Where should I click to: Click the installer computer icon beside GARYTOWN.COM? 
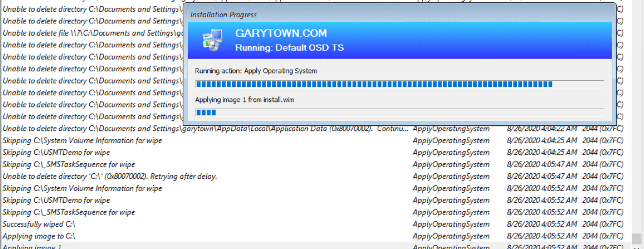(x=213, y=41)
